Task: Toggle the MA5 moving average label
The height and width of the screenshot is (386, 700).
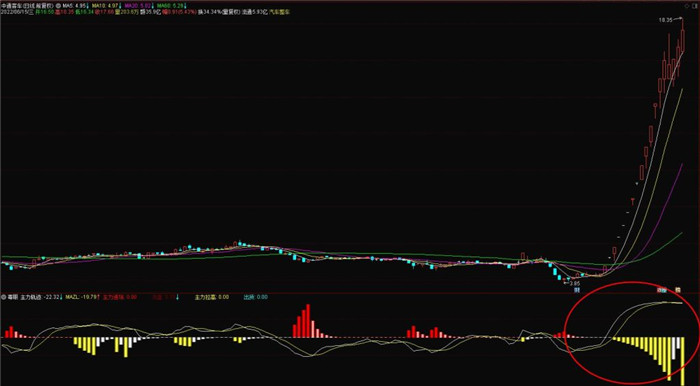Action: pyautogui.click(x=74, y=5)
